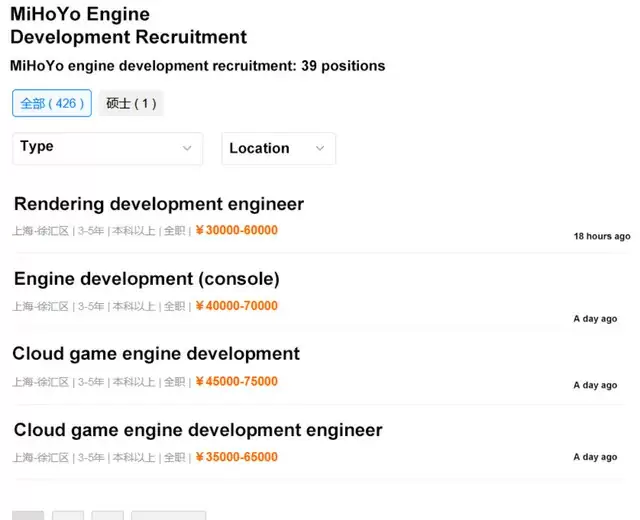Open the Location dropdown
The image size is (640, 520).
(x=278, y=149)
